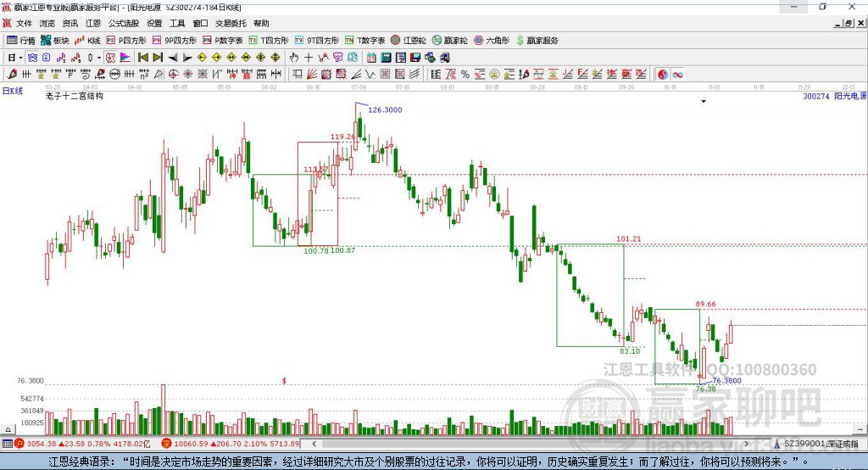
Task: Open the 板块 sector view
Action: pyautogui.click(x=54, y=41)
